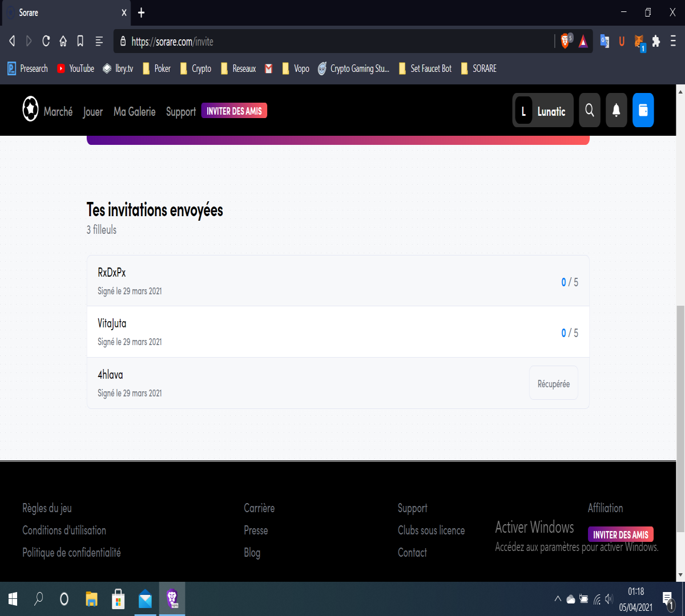Open Contact footer link

click(x=412, y=553)
